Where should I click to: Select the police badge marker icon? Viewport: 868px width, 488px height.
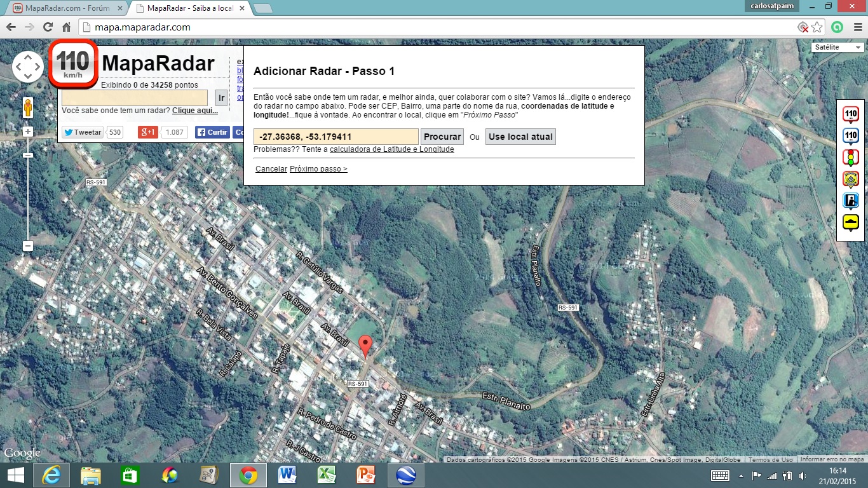pos(851,180)
